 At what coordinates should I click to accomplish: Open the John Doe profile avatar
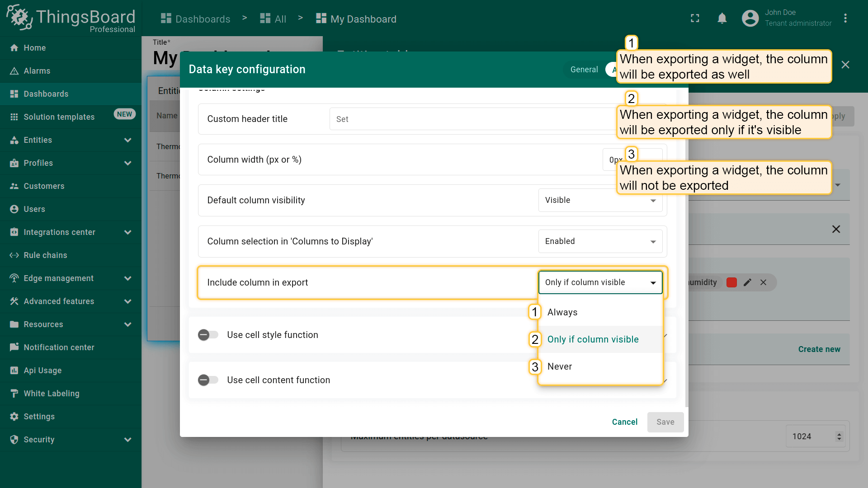750,19
